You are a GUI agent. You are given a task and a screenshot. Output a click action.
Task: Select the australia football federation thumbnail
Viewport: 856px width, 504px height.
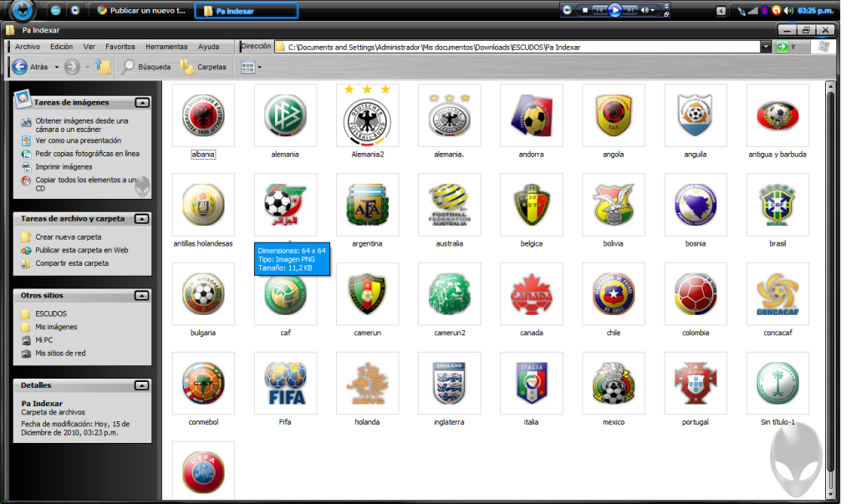pos(449,205)
